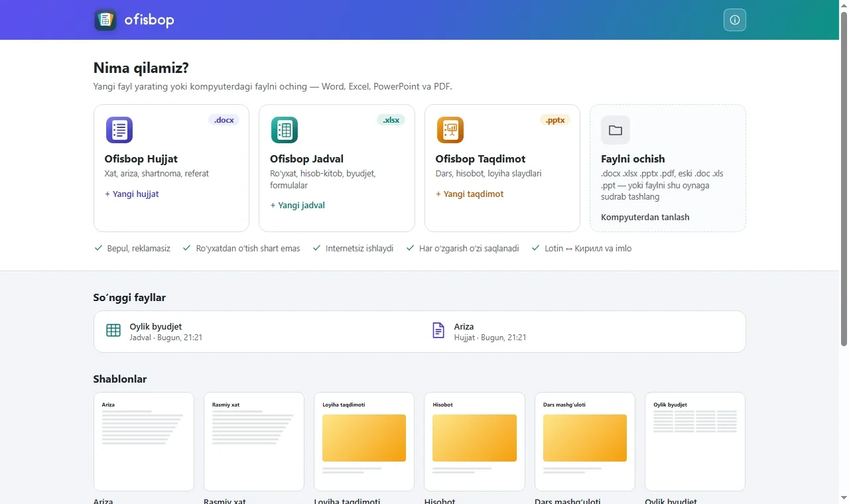Click the Faylni ochish heading
Viewport: 849px width, 504px height.
tap(633, 159)
